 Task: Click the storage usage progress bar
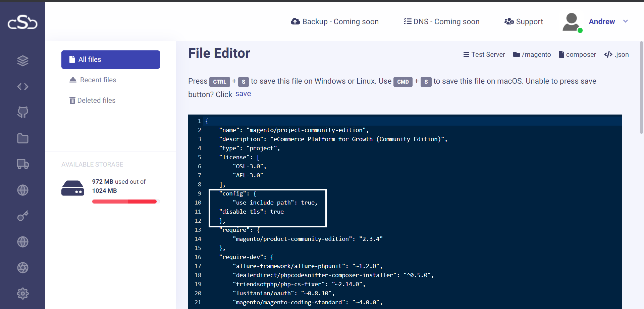pos(124,202)
